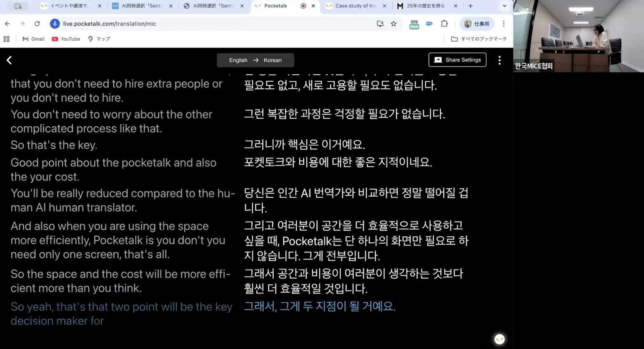
Task: Click the 한국MICE협회 video thumbnail
Action: pos(578,36)
